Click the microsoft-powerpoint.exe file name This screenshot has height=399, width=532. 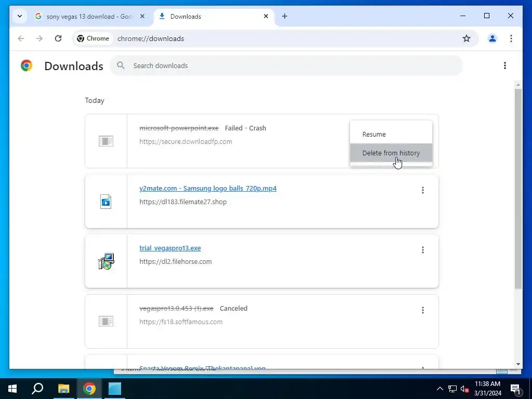pyautogui.click(x=179, y=128)
